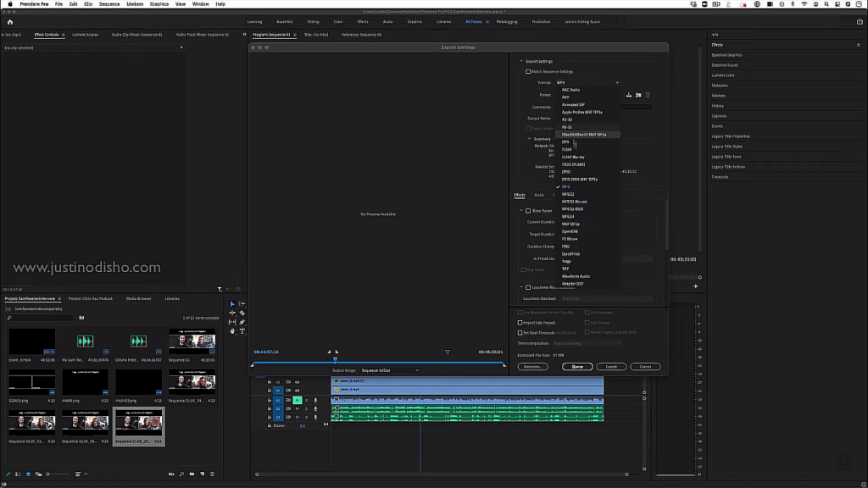The height and width of the screenshot is (488, 868).
Task: Click the Queue button
Action: [x=577, y=367]
